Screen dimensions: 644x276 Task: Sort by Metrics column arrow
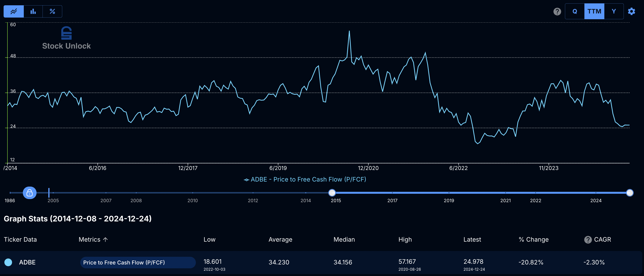tap(105, 239)
